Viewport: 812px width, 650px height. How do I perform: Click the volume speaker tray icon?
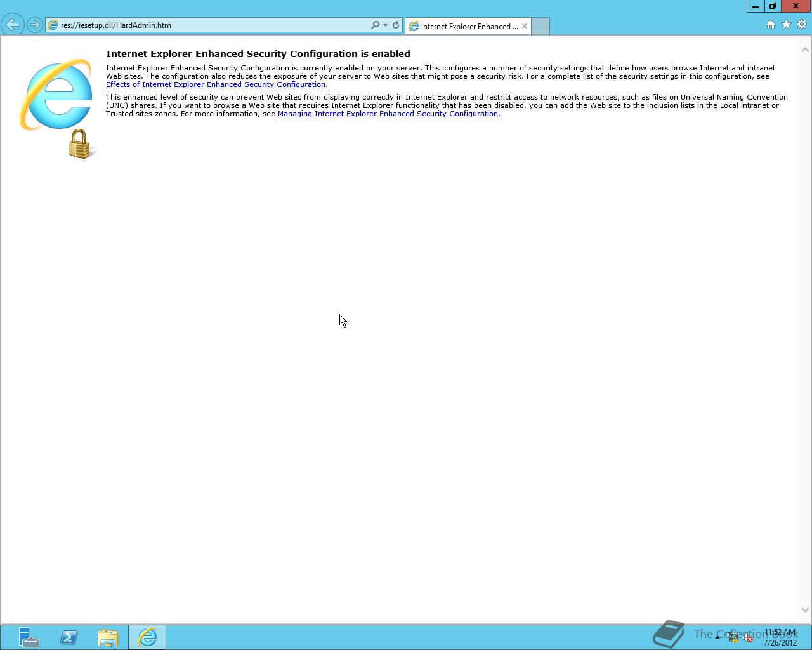pos(748,639)
